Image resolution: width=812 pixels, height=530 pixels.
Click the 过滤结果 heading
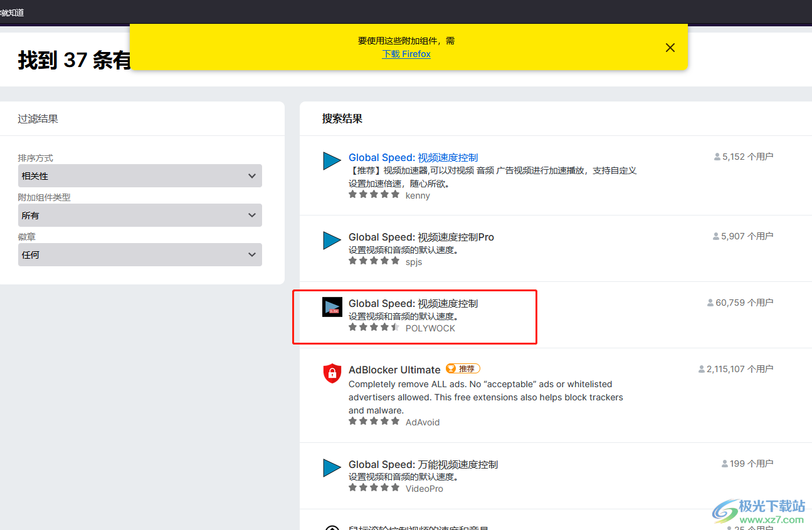[38, 118]
